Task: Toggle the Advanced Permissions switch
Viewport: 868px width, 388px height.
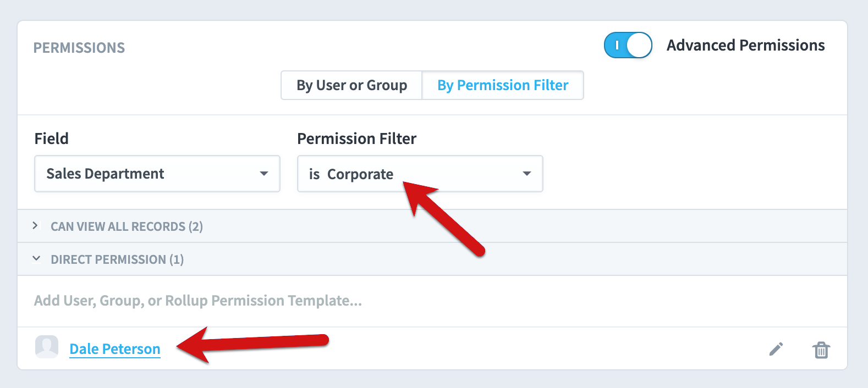Action: tap(628, 45)
